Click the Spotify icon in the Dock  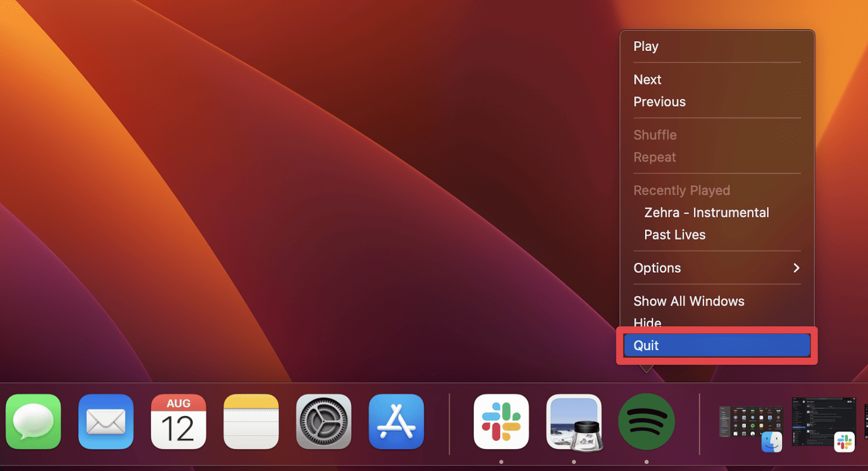pyautogui.click(x=647, y=422)
